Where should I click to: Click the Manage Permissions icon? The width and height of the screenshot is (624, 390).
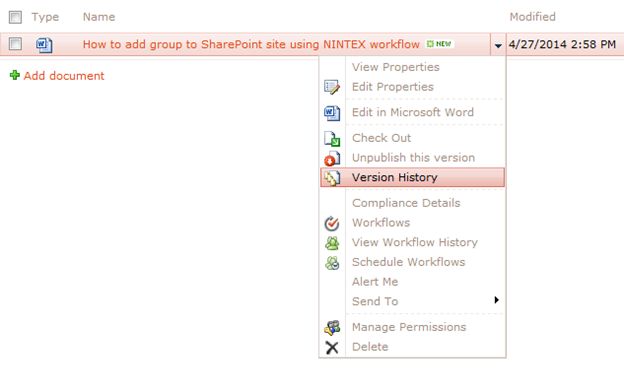click(332, 328)
